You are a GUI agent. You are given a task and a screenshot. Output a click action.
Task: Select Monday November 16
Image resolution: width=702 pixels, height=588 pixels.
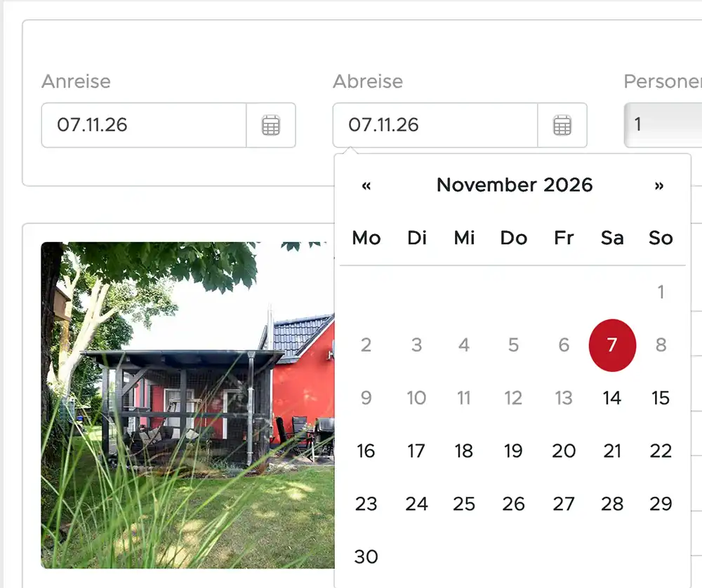click(x=366, y=451)
